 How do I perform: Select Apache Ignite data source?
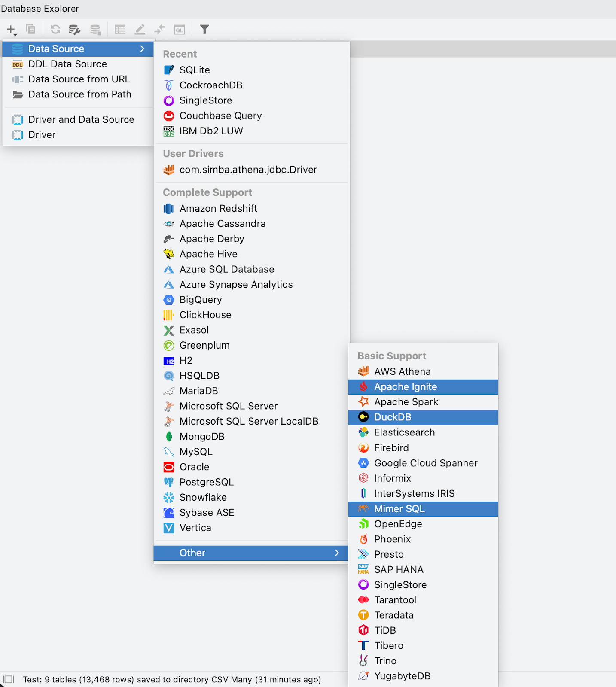tap(423, 387)
